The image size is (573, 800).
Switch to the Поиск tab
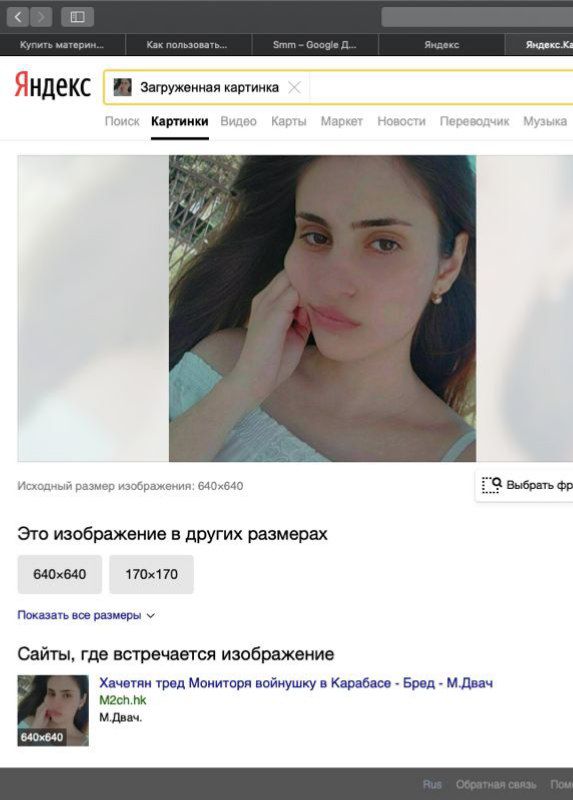pyautogui.click(x=122, y=121)
